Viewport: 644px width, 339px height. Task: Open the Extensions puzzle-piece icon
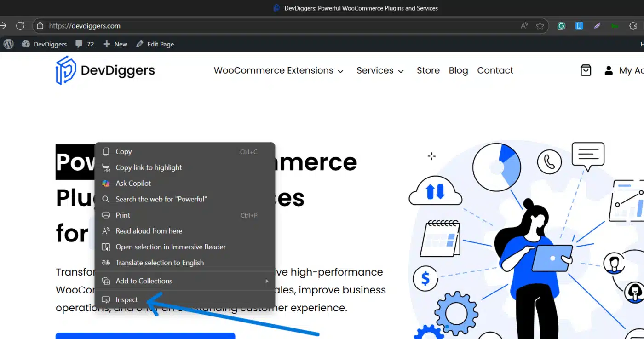point(633,26)
